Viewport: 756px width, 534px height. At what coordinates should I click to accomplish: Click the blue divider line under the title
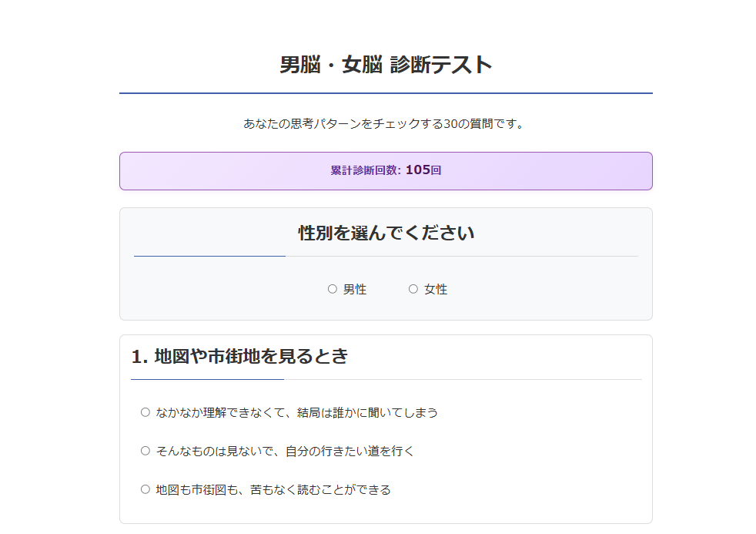point(386,93)
